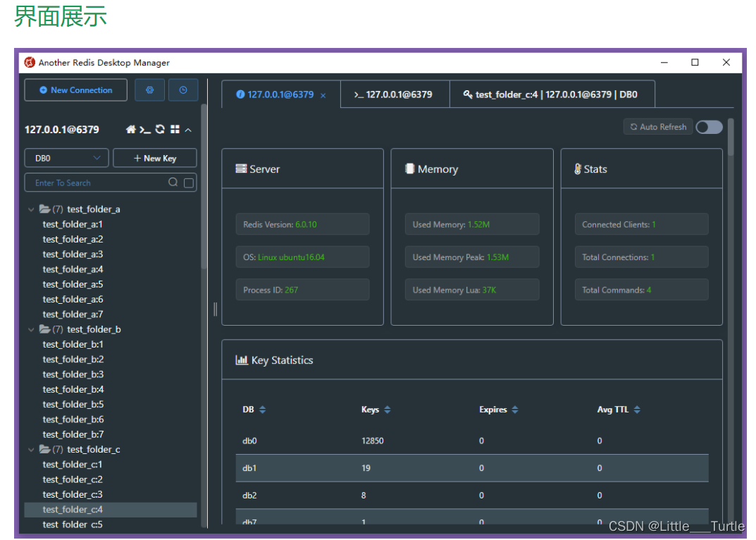Open command log clock icon button
The width and height of the screenshot is (756, 540).
[182, 90]
